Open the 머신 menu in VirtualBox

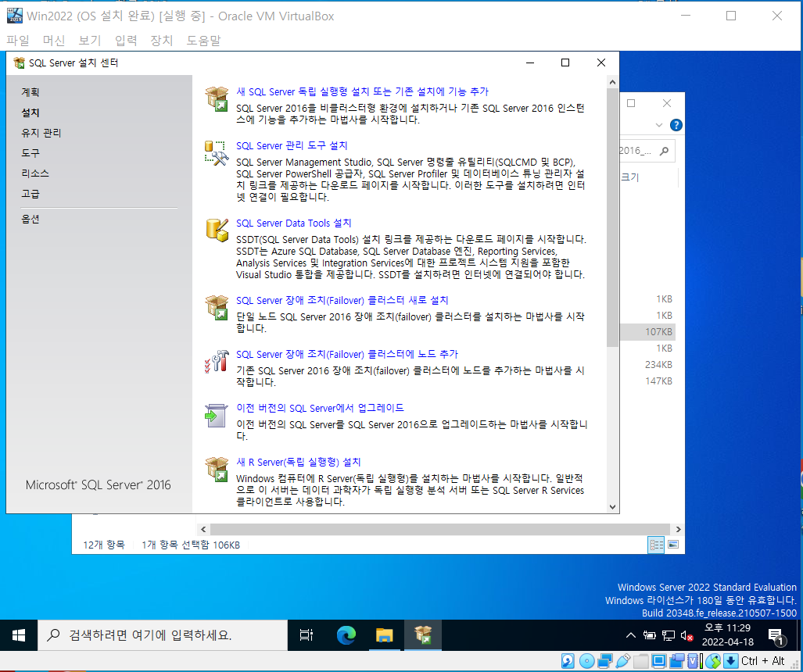tap(54, 41)
